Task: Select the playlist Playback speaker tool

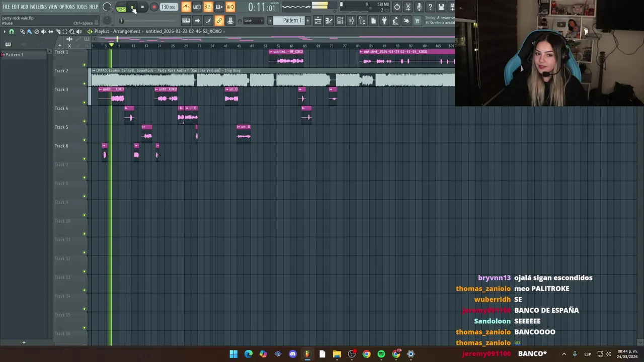Action: 79,31
